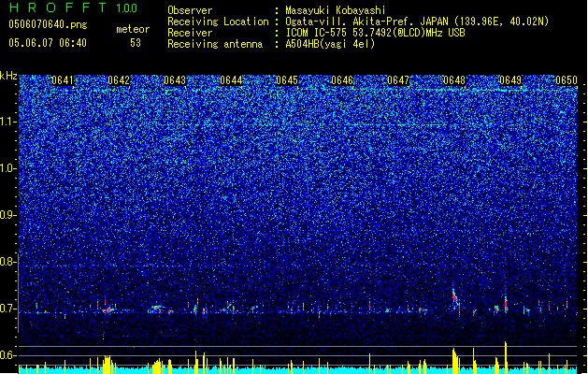Click the 1.1 frequency axis label
This screenshot has width=588, height=374.
[x=7, y=122]
